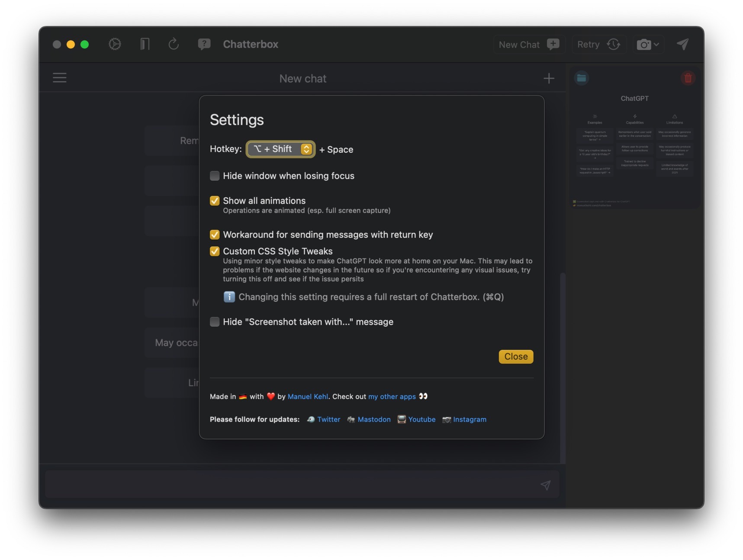This screenshot has height=560, width=743.
Task: Click the paper plane share icon in toolbar
Action: point(682,44)
